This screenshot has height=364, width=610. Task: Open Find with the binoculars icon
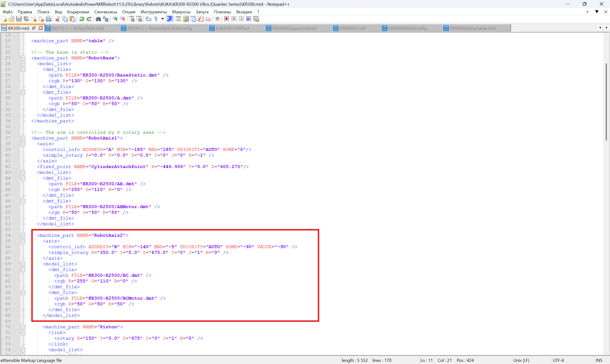coord(98,19)
